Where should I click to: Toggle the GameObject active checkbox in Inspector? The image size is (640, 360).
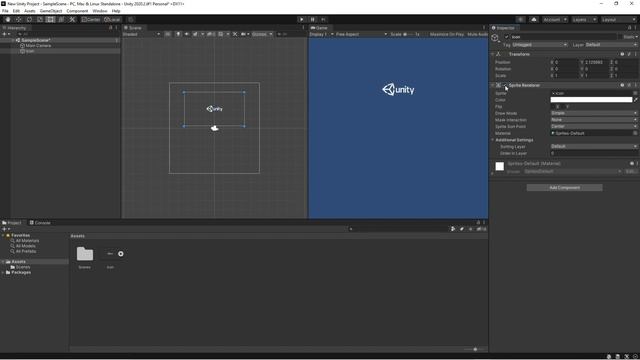507,37
